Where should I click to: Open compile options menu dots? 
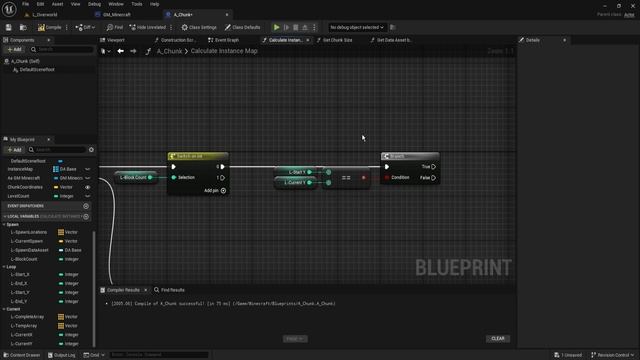(x=67, y=27)
